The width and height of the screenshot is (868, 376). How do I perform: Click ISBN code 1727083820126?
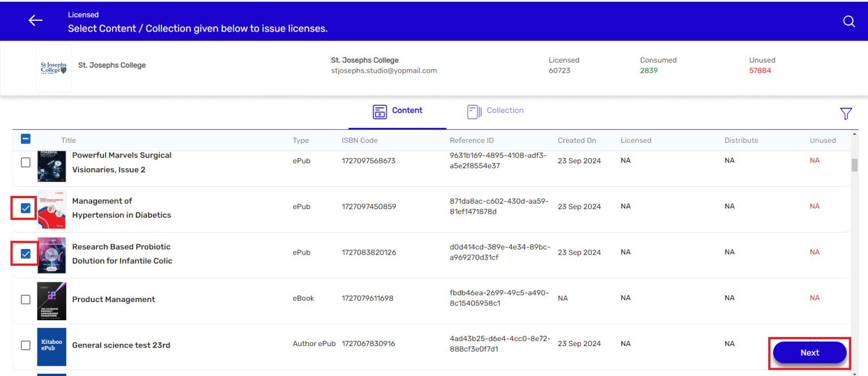pos(368,252)
